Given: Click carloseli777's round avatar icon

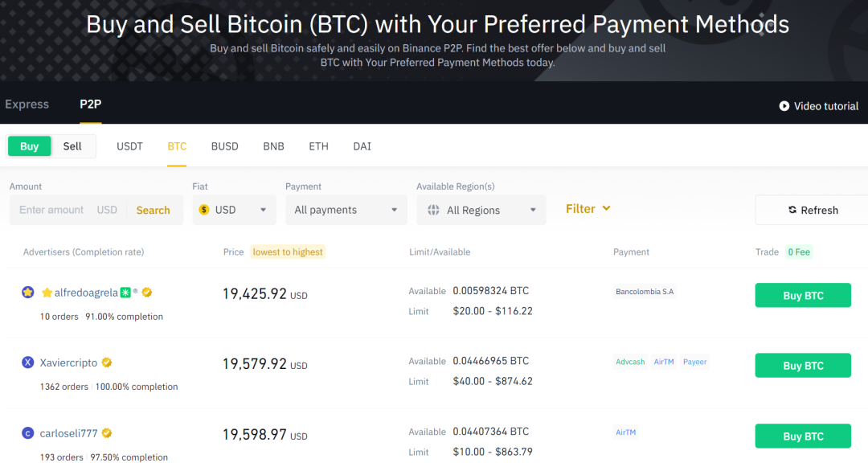Looking at the screenshot, I should pos(28,433).
